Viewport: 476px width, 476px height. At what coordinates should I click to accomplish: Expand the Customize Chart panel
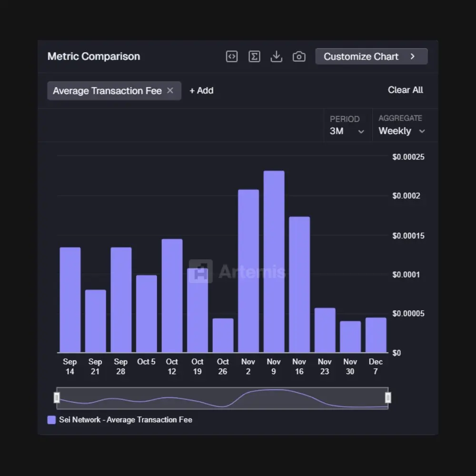coord(371,57)
